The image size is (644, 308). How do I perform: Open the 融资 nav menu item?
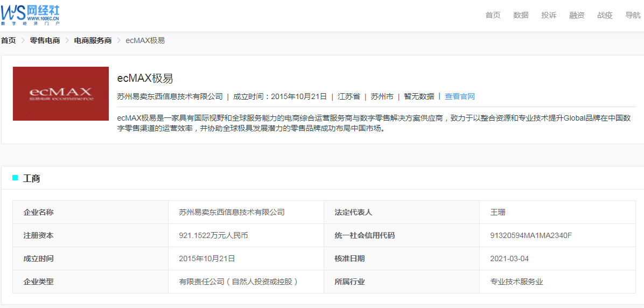pos(577,16)
